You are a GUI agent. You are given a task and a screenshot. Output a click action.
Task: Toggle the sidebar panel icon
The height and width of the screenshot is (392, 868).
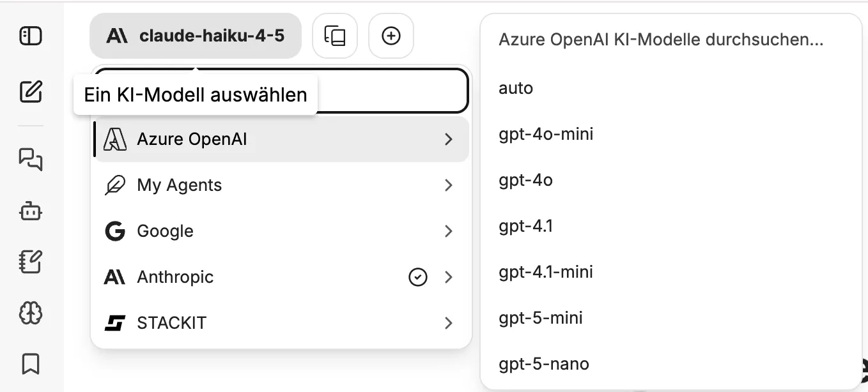(31, 36)
